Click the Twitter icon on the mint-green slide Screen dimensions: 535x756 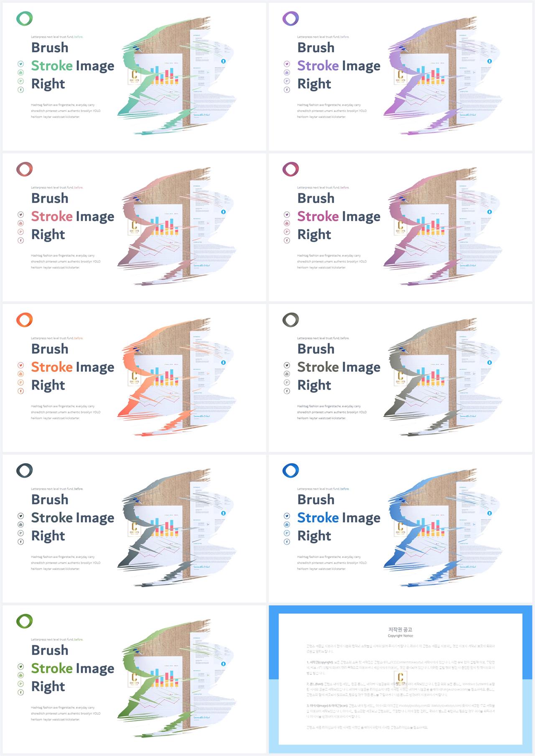click(20, 64)
